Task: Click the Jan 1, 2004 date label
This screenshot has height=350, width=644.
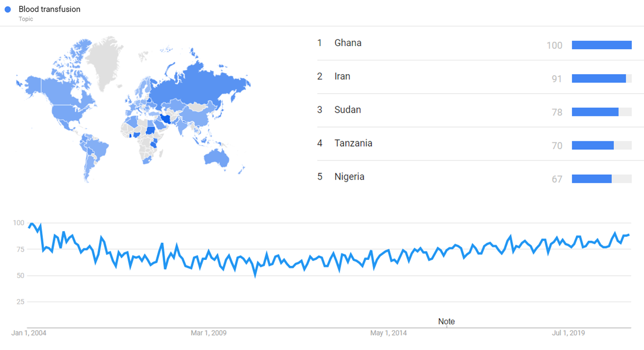Action: click(x=29, y=333)
